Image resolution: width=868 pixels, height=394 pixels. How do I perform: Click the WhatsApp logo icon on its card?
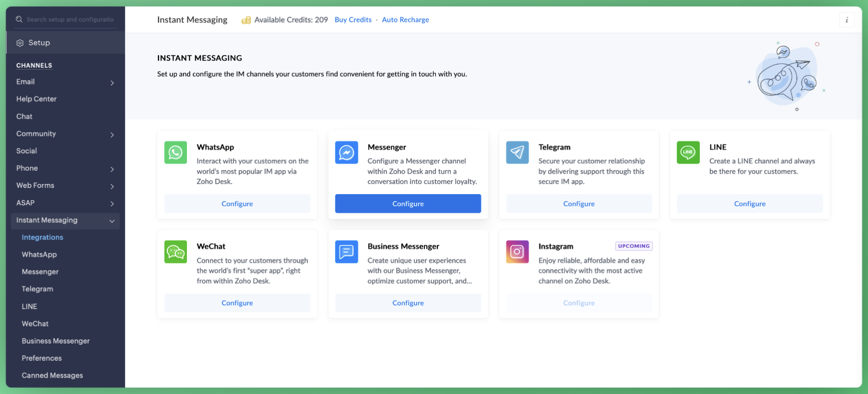pyautogui.click(x=175, y=152)
